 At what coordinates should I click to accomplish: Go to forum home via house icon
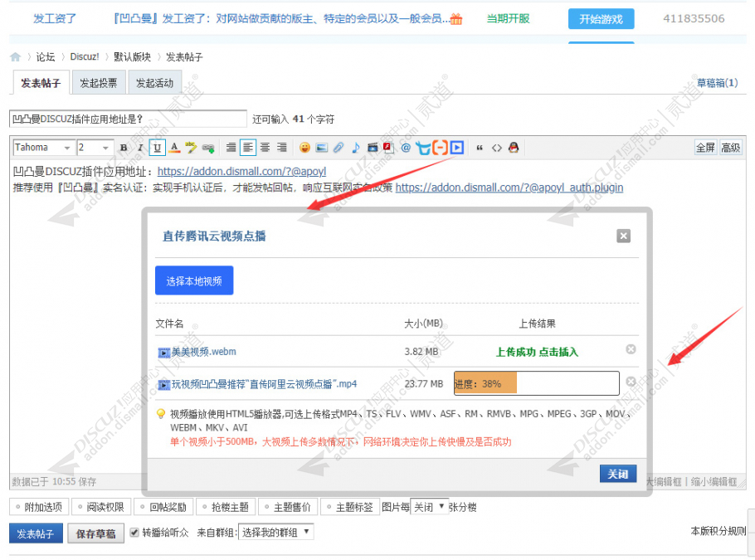(x=16, y=56)
